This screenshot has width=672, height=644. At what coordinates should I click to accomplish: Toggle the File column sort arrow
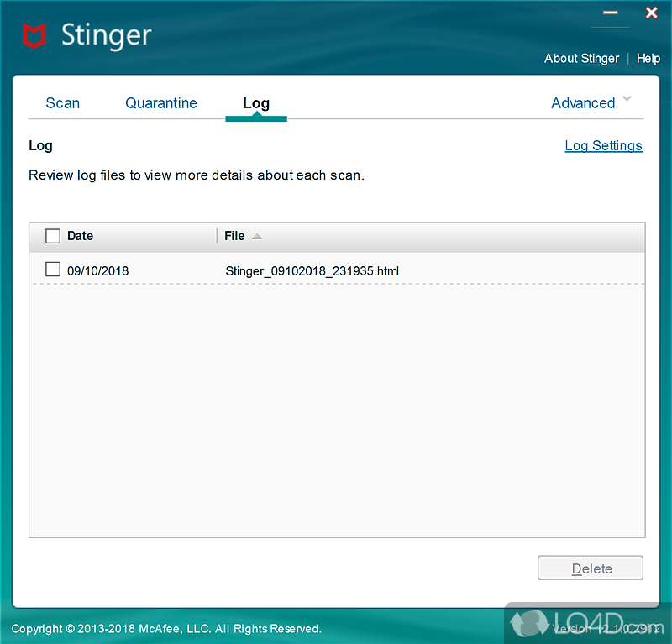(257, 237)
